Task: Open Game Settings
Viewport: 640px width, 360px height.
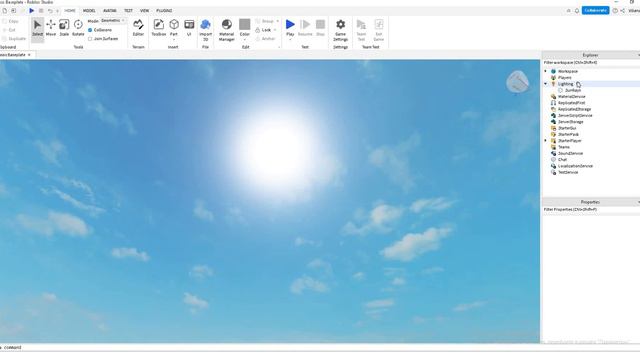Action: (340, 30)
